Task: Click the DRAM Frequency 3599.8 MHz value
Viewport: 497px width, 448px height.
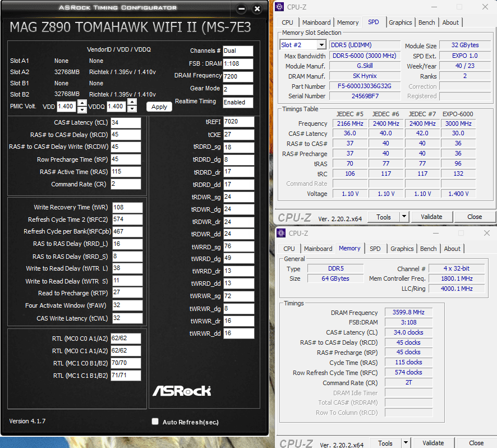Action: [408, 312]
